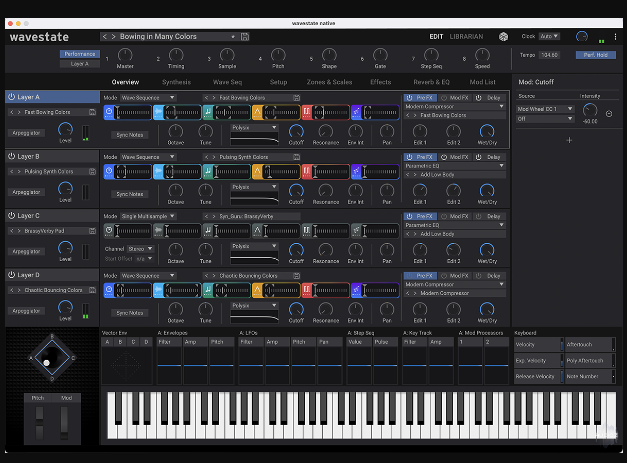Open Layer A Mode Wave Sequence dropdown
Image resolution: width=627 pixels, height=463 pixels.
(x=148, y=98)
